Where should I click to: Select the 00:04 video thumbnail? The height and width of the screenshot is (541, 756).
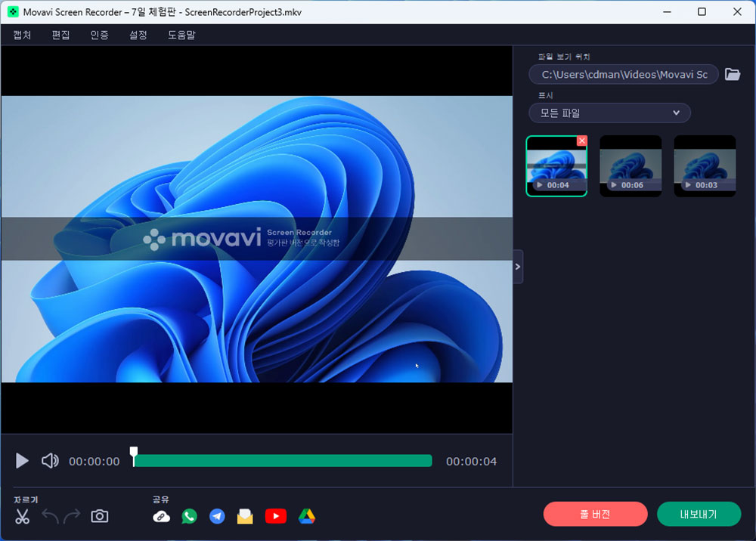556,165
